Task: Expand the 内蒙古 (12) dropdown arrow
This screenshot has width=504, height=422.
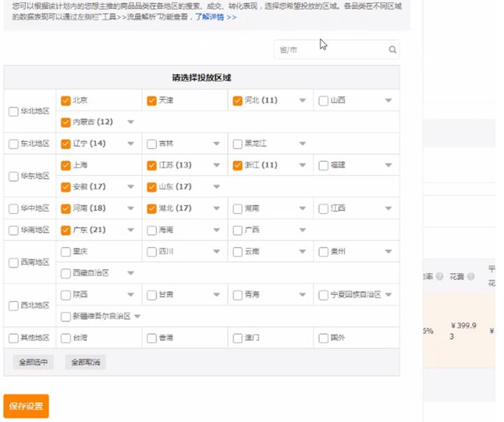Action: point(131,122)
